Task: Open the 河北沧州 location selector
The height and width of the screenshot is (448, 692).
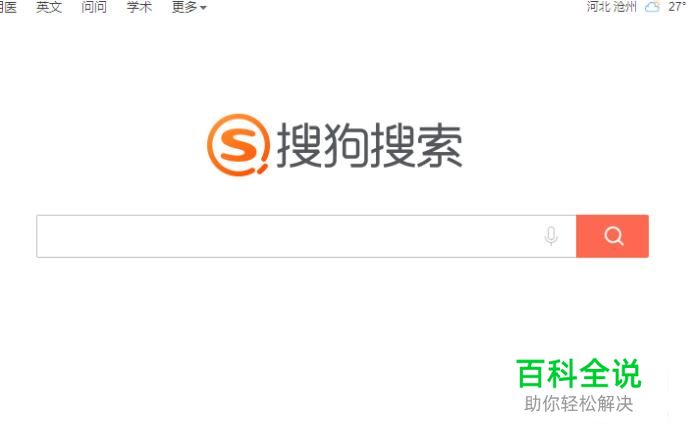Action: (x=612, y=7)
